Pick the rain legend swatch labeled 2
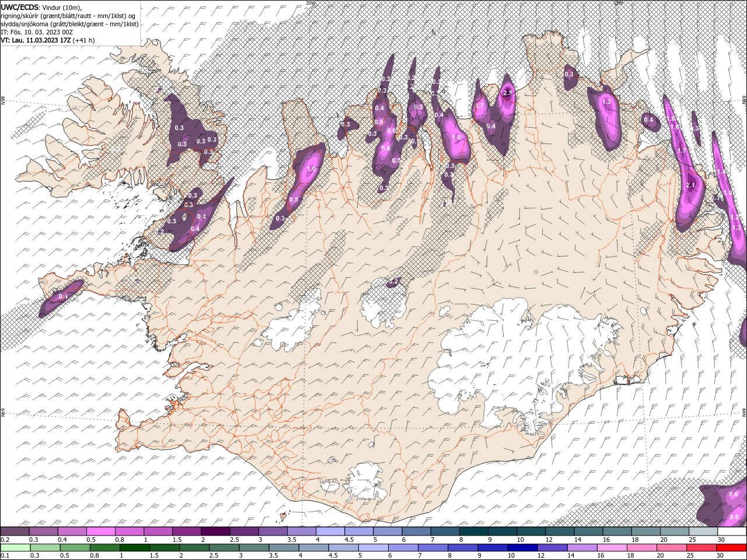This screenshot has width=747, height=560. pos(194,548)
